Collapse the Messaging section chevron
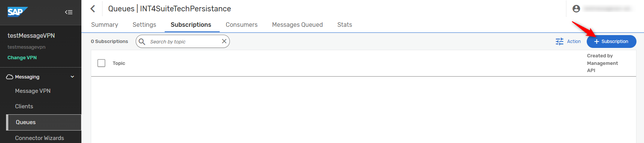Screen dimensions: 644x143 click(72, 77)
